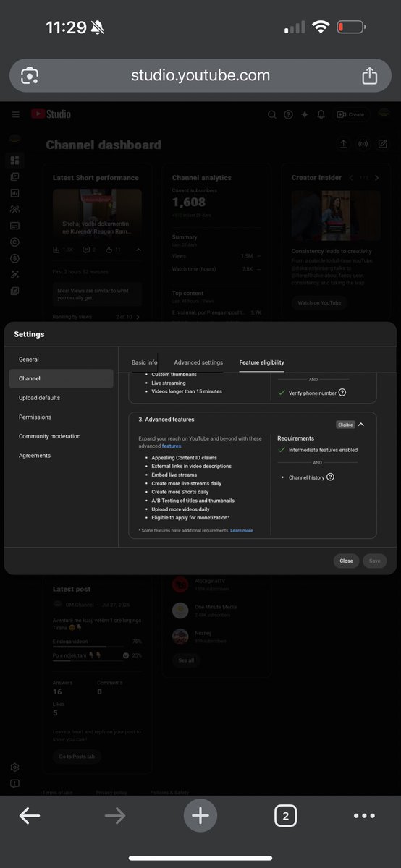The image size is (401, 868).
Task: Click the Upload videos arrow icon on dashboard
Action: [x=343, y=144]
